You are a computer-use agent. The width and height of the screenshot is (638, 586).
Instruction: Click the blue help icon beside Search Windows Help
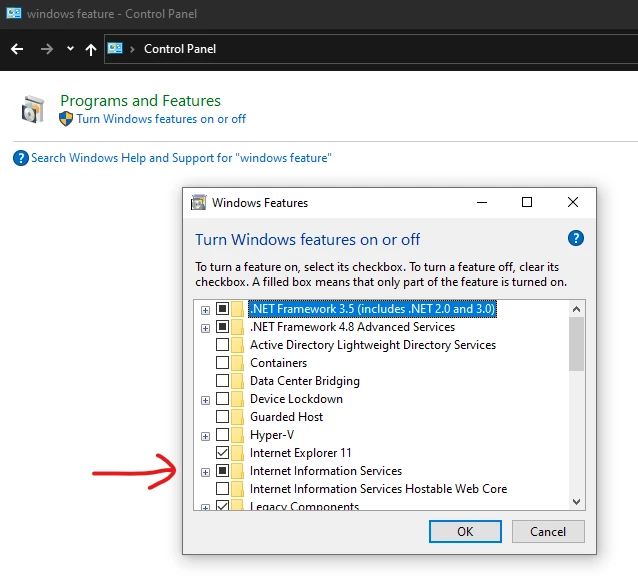[21, 158]
